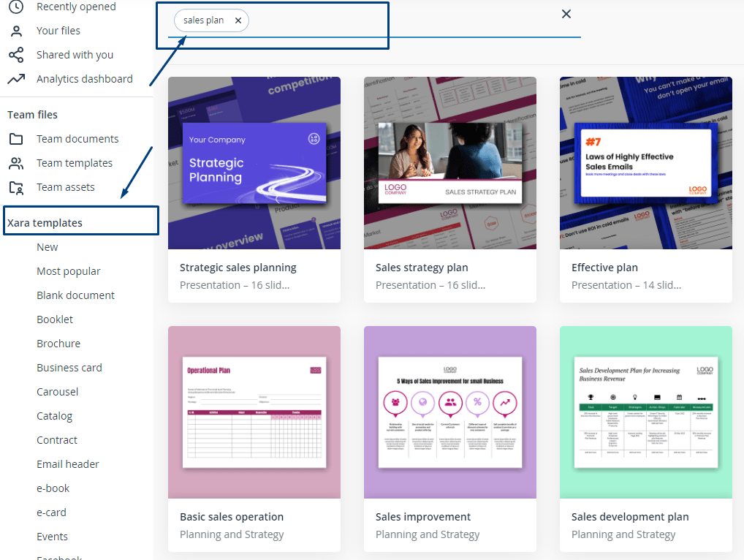
Task: Choose Events category
Action: click(x=52, y=537)
